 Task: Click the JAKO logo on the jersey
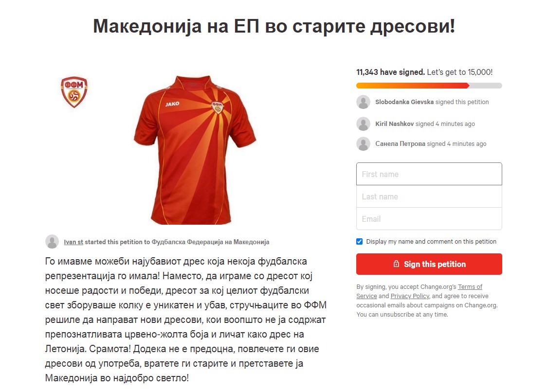coord(172,104)
